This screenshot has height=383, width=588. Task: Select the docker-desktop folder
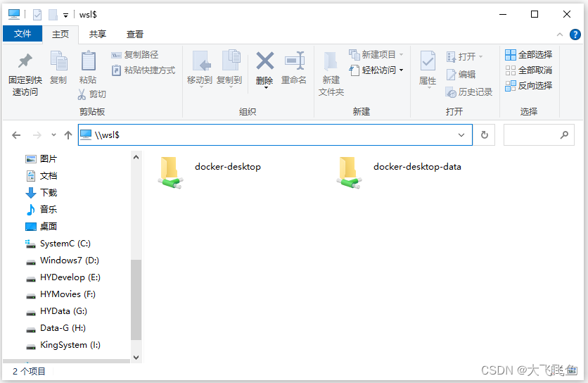210,172
